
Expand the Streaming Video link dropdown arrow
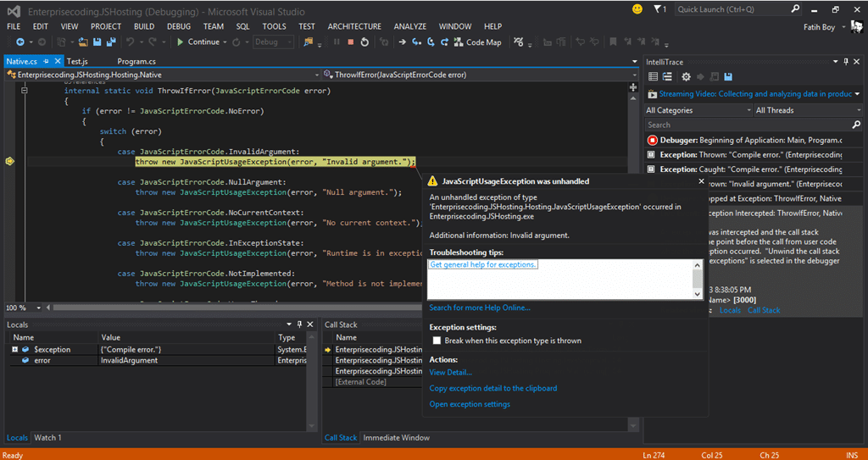click(858, 94)
